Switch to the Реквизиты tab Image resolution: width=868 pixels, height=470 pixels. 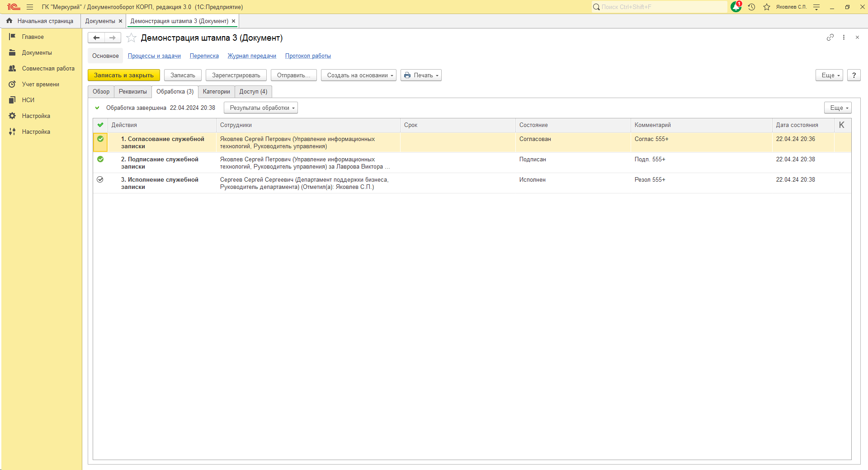[132, 92]
